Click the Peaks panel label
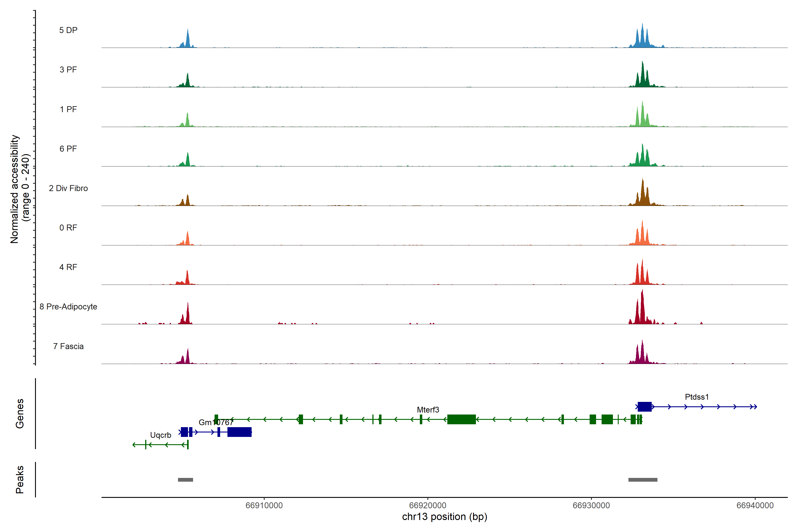798x532 pixels. [x=20, y=479]
